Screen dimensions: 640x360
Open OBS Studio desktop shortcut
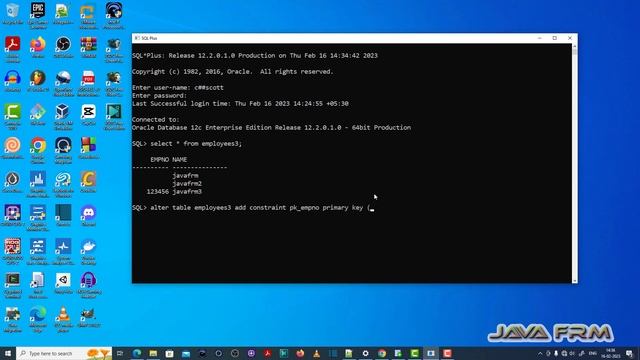pos(63,47)
